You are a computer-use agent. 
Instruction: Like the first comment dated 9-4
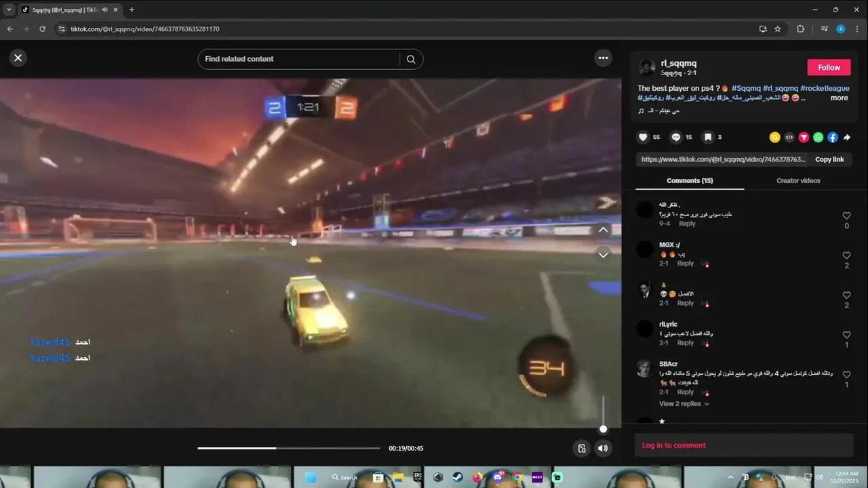tap(846, 216)
